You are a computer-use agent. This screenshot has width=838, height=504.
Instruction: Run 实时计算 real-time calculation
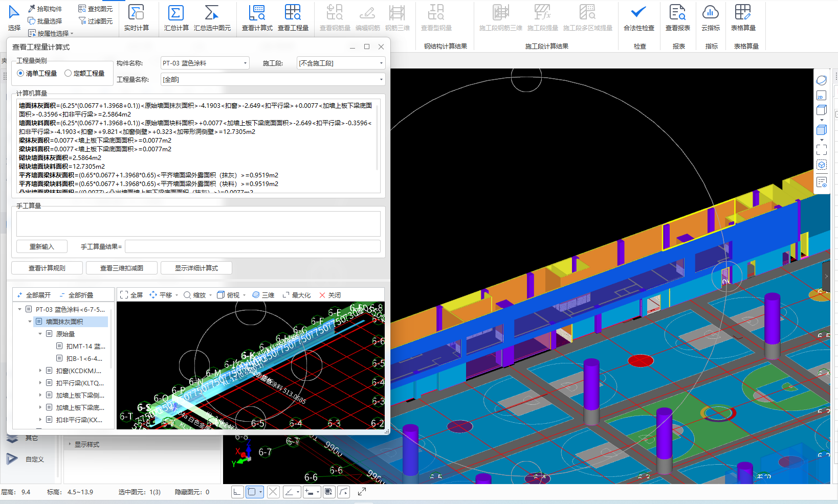click(137, 18)
